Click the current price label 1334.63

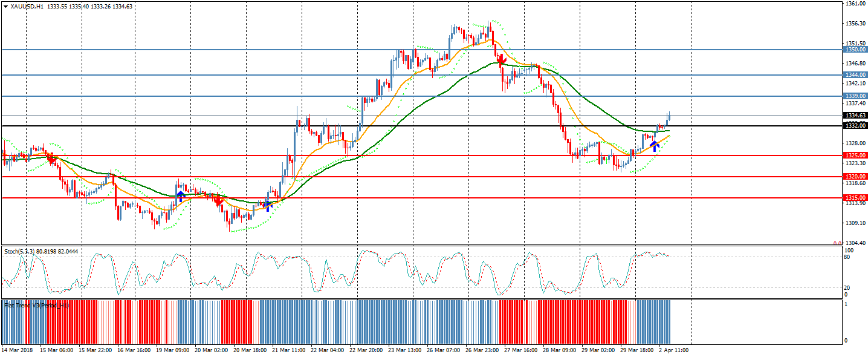pyautogui.click(x=855, y=116)
